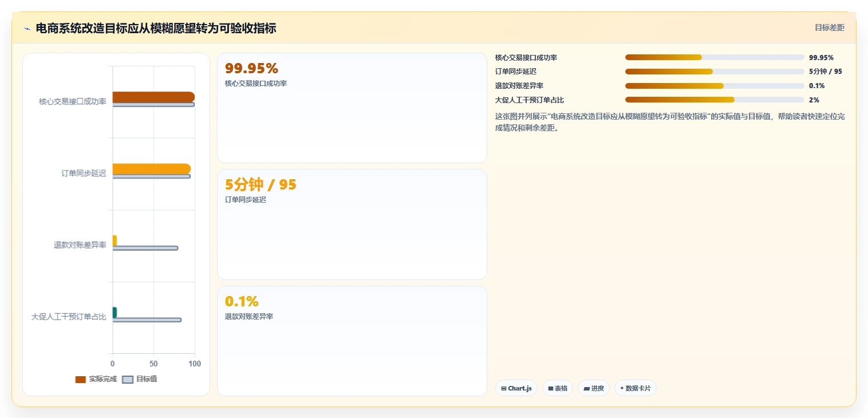Click the 核心交易接口成功率 label in the progress list

pyautogui.click(x=526, y=57)
